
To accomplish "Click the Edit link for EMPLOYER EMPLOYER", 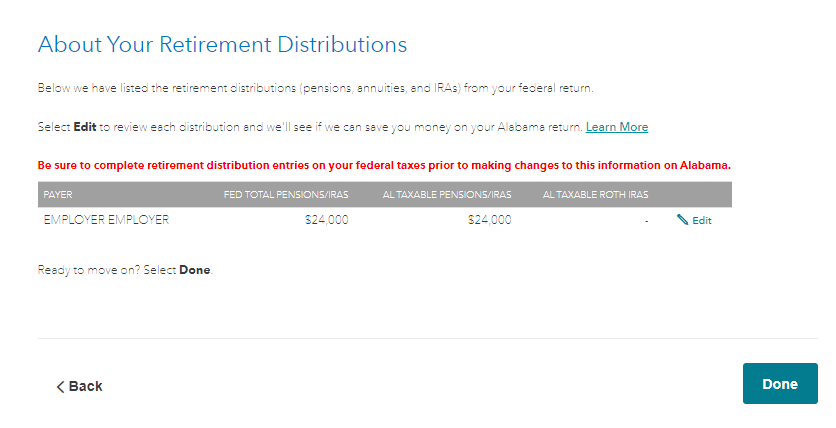I will click(702, 221).
